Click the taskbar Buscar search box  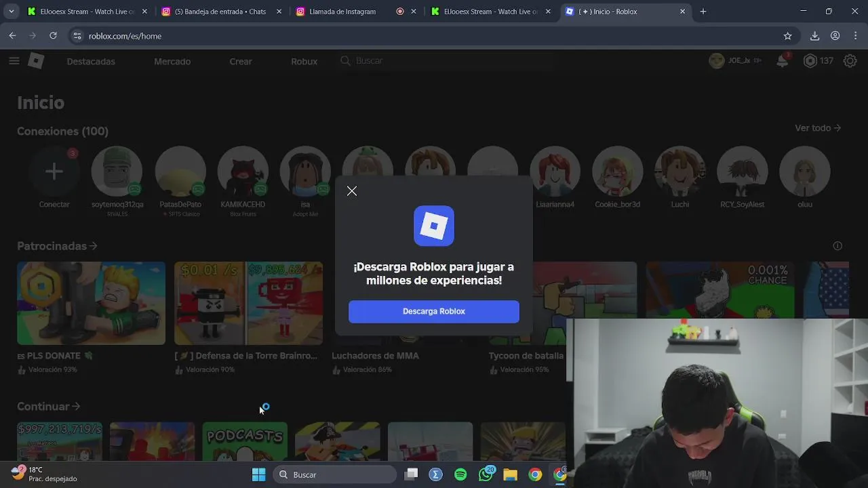point(335,474)
